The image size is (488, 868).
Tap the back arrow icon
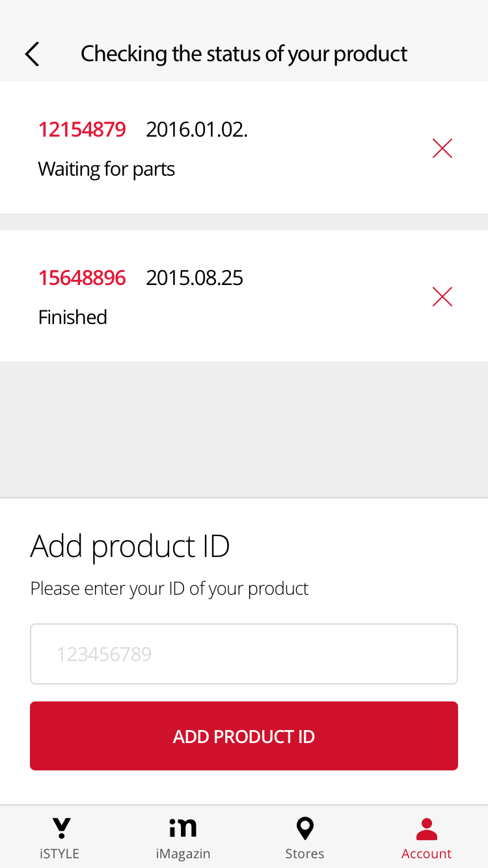32,54
